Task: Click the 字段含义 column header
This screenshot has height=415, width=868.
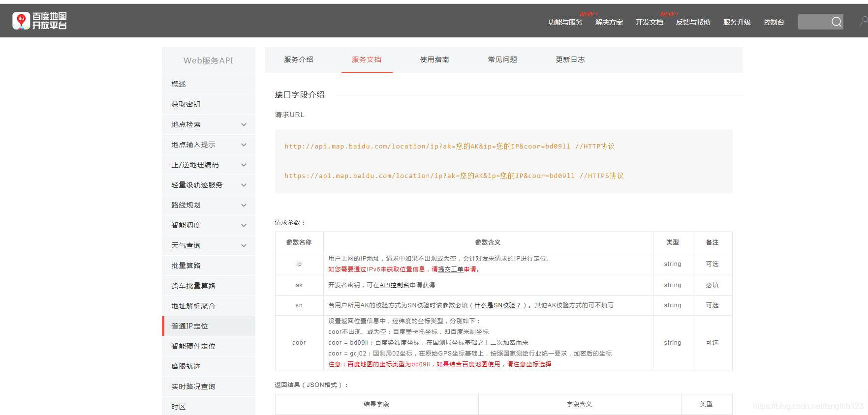Action: tap(579, 404)
